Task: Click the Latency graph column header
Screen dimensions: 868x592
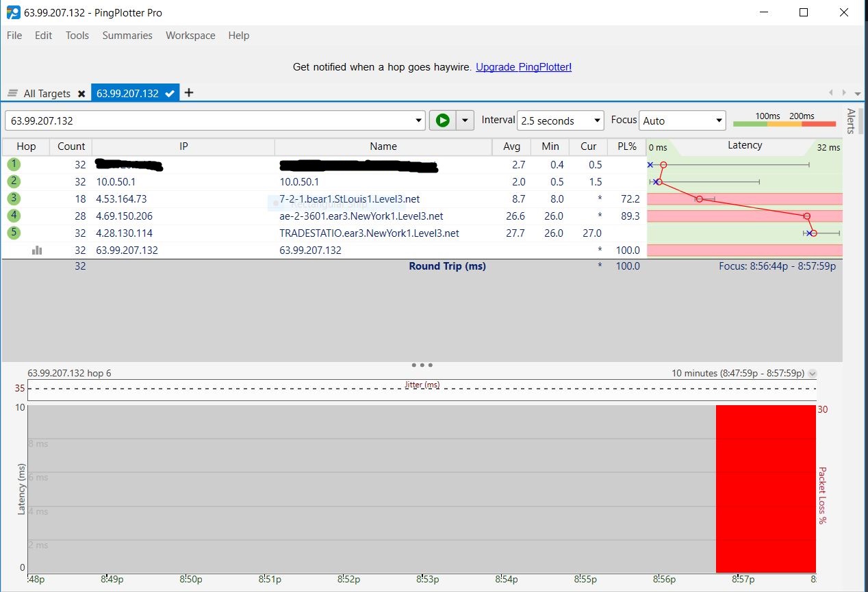Action: pyautogui.click(x=744, y=146)
